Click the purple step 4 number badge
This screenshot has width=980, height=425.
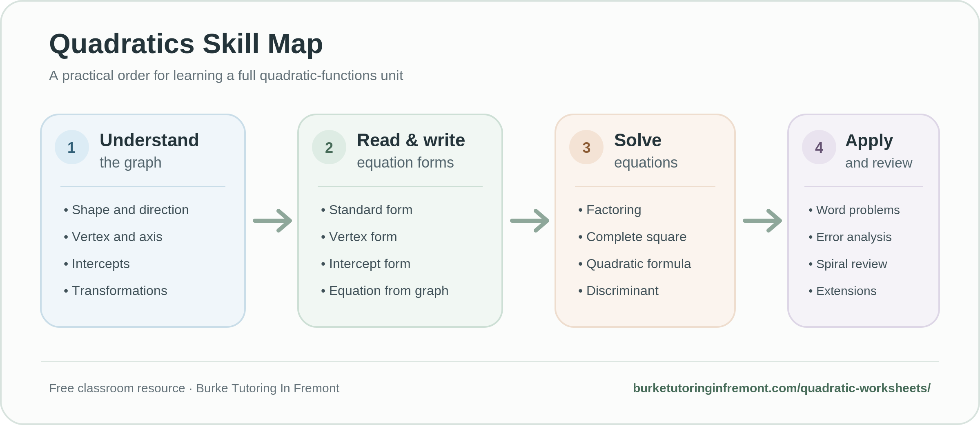pos(819,147)
